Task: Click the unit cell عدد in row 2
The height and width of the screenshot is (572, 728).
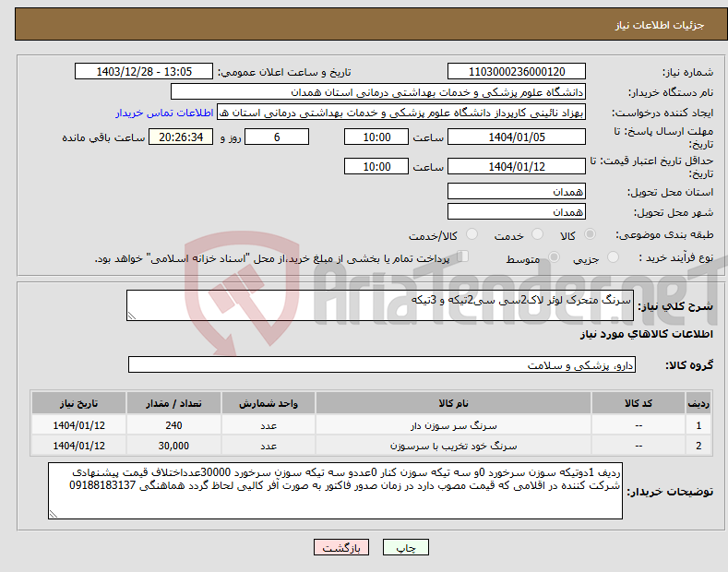Action: [269, 446]
